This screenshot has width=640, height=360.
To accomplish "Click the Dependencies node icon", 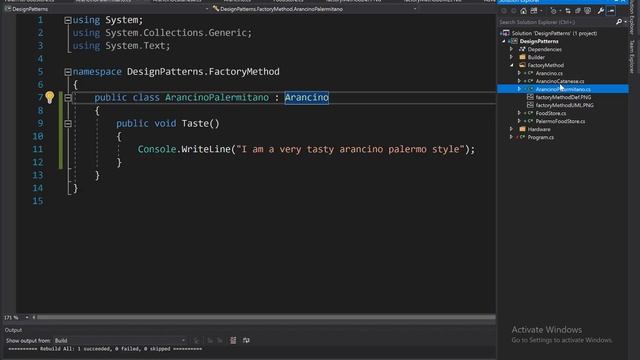I will pyautogui.click(x=522, y=49).
